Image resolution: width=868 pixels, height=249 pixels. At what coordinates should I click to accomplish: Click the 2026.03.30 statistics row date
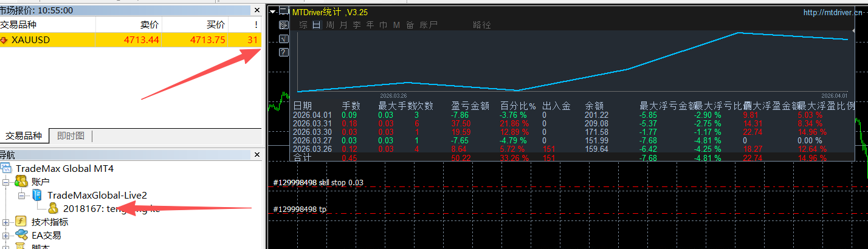pos(312,132)
